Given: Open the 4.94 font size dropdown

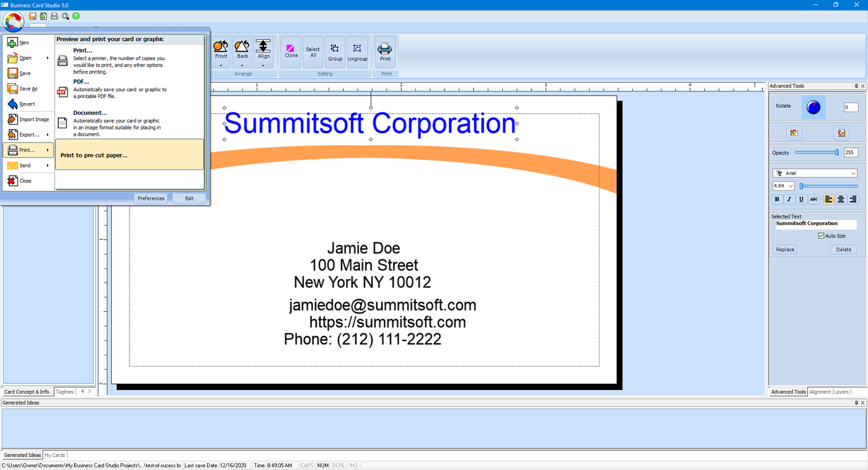Looking at the screenshot, I should [790, 186].
